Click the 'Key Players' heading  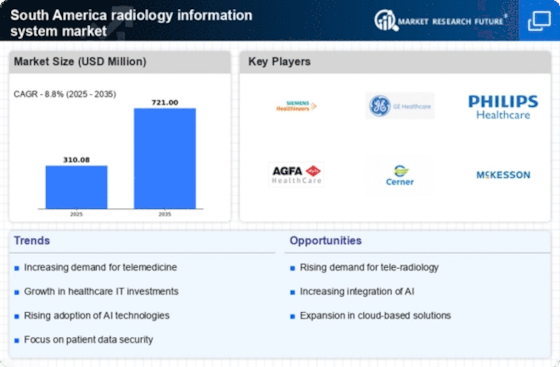(279, 61)
